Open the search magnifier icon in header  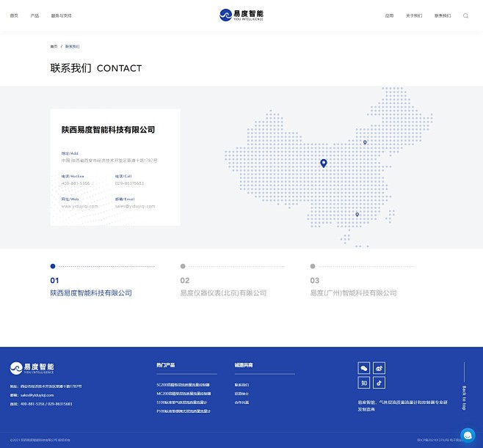(x=465, y=15)
